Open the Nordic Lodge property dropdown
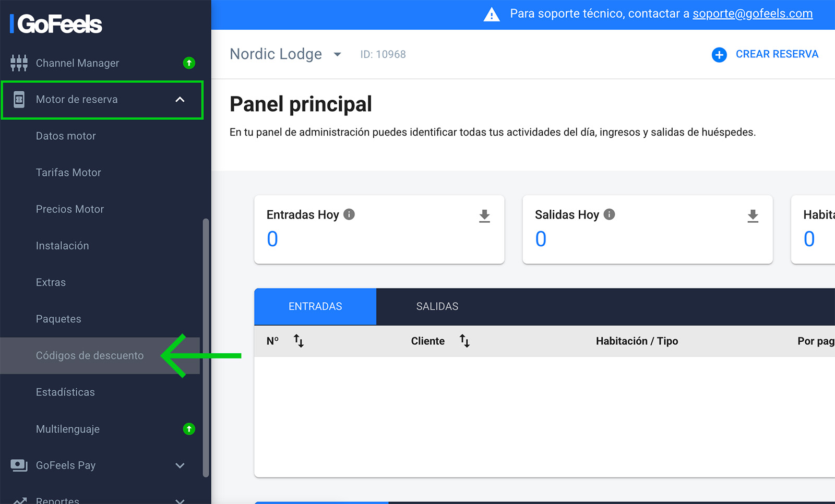The image size is (835, 504). point(337,54)
